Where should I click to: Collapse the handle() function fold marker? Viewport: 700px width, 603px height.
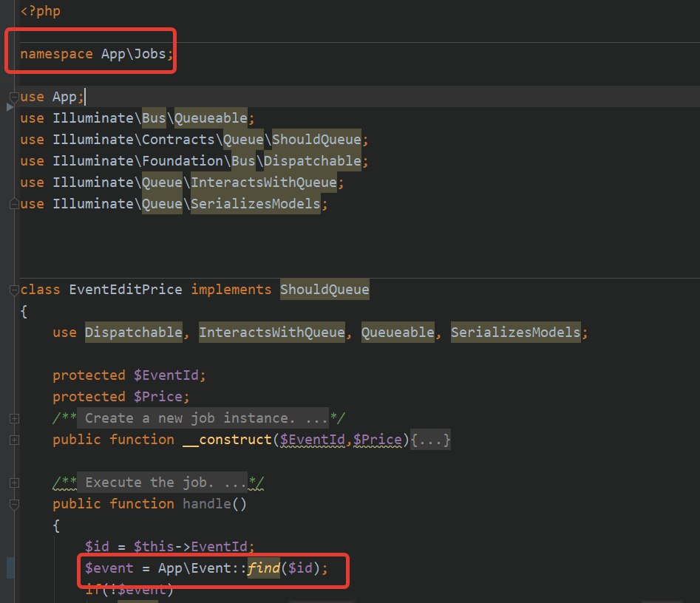(14, 505)
